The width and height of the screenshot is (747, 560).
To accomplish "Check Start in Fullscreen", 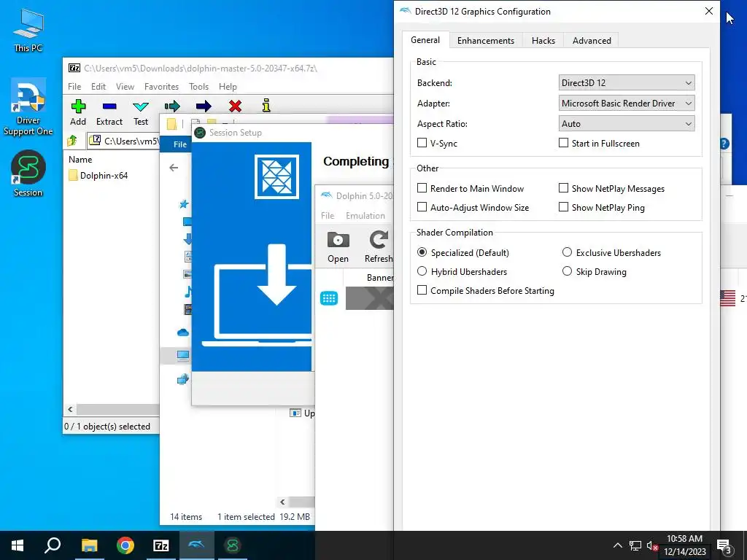I will tap(563, 143).
